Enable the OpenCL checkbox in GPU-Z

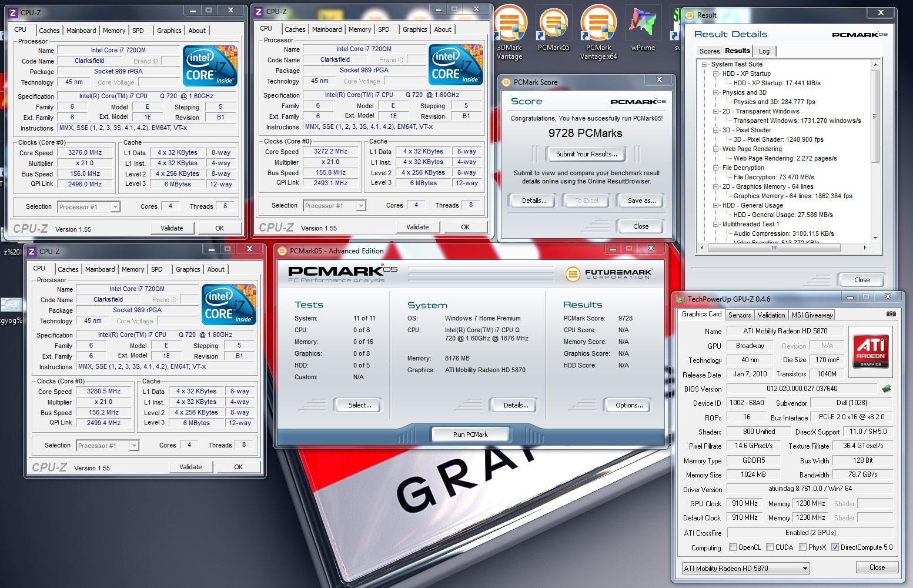[733, 547]
